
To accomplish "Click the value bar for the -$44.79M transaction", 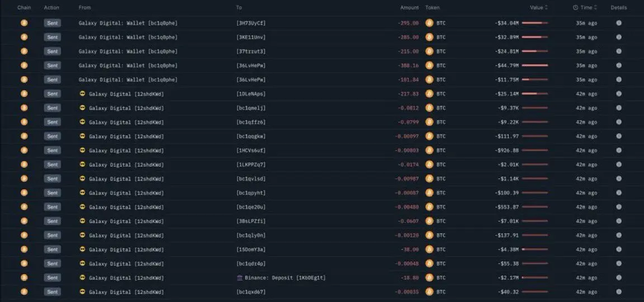I will [535, 65].
